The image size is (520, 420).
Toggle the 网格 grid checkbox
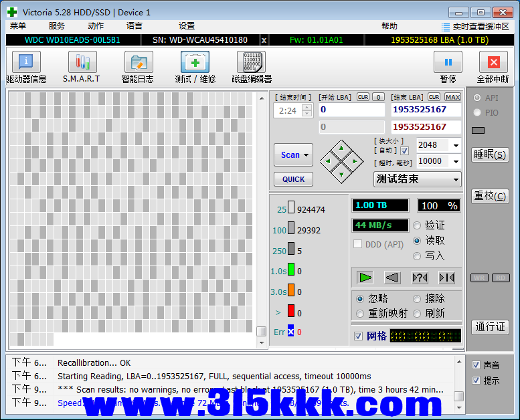click(x=359, y=336)
